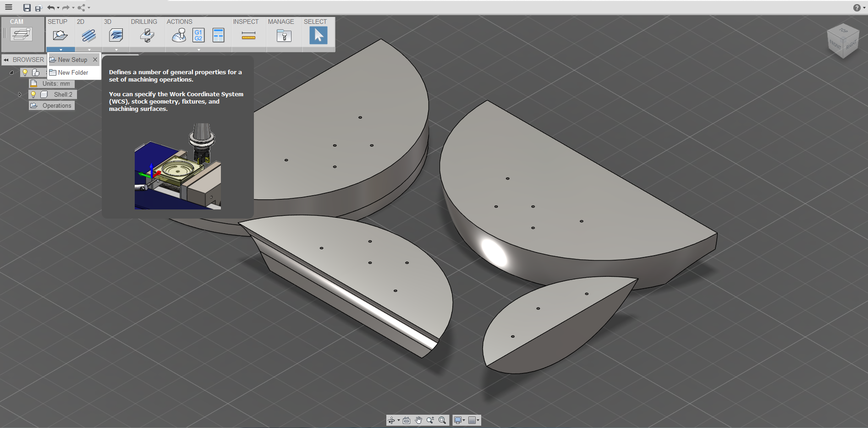Open the Share options dropdown arrow
The image size is (868, 428).
click(89, 8)
